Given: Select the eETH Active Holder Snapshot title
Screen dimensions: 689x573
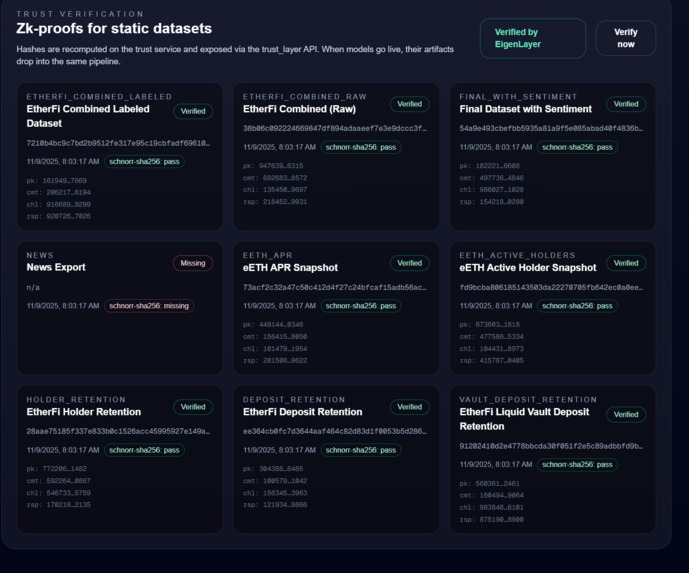Looking at the screenshot, I should (528, 268).
